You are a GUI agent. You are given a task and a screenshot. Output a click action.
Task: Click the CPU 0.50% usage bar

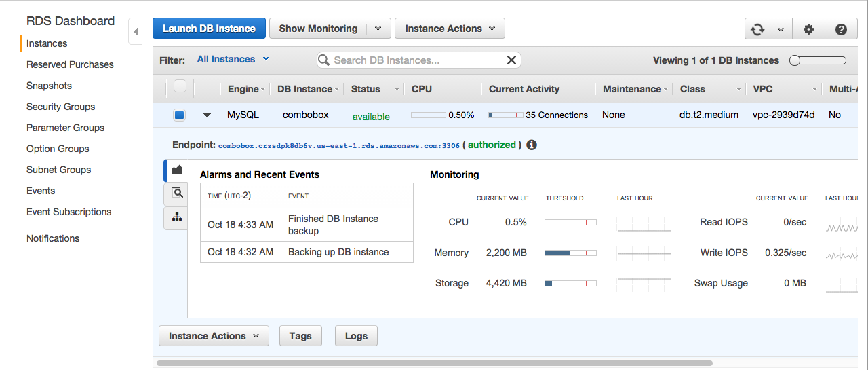coord(429,115)
